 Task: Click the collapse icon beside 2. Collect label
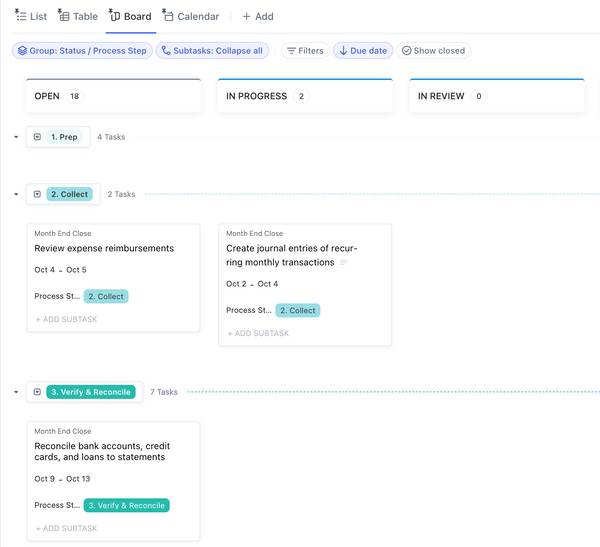pyautogui.click(x=37, y=194)
